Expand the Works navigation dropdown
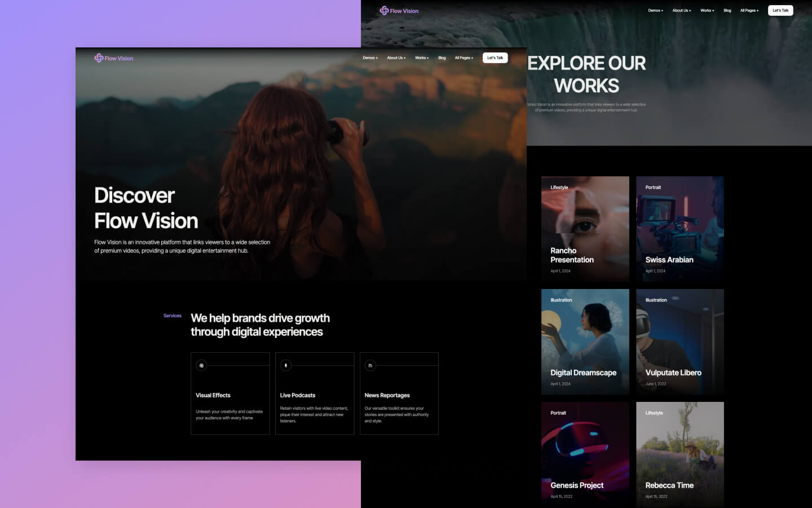This screenshot has height=508, width=812. coord(421,58)
